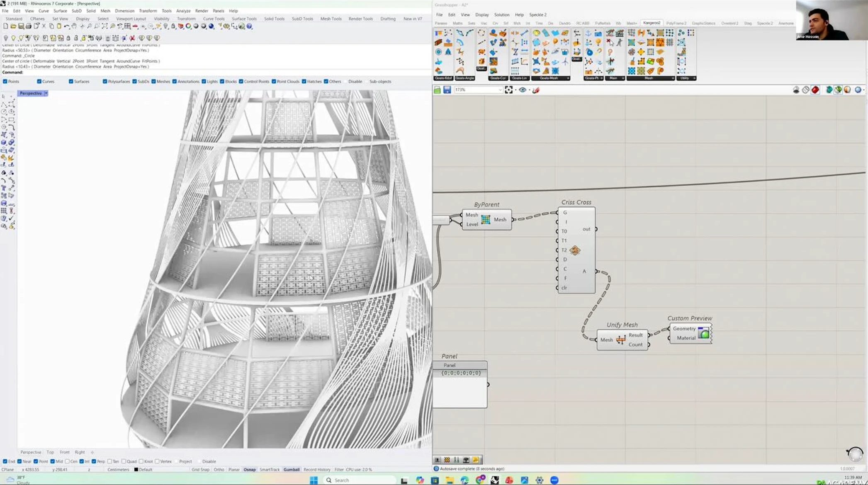Save the Grasshopper document with the disk icon
The height and width of the screenshot is (485, 868).
click(x=447, y=90)
